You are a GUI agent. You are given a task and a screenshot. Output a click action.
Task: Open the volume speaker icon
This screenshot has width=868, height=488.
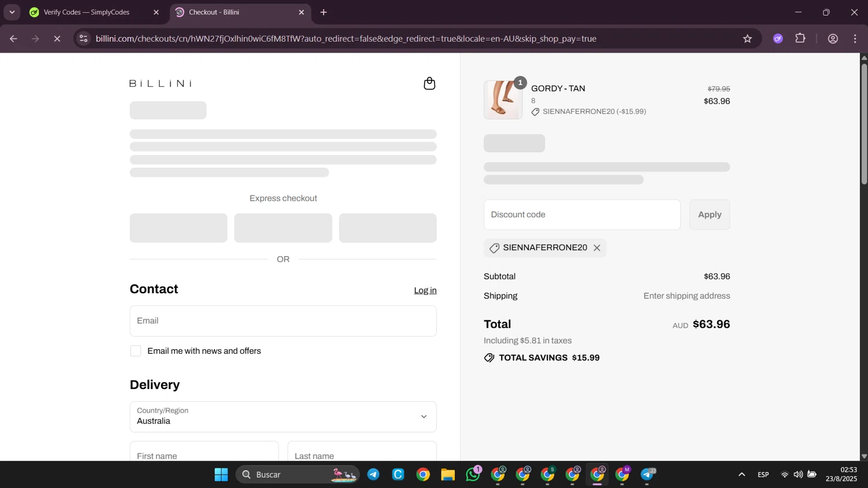(x=798, y=475)
